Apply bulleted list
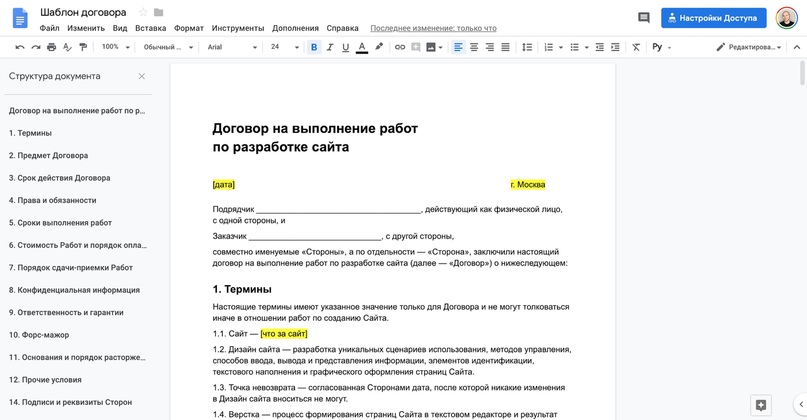Screen dimensions: 807x420 pyautogui.click(x=574, y=47)
